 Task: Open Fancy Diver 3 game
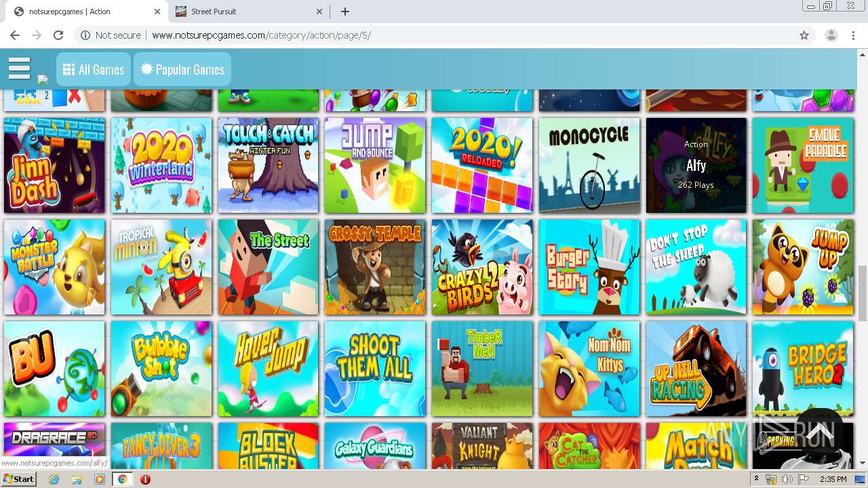[x=161, y=446]
